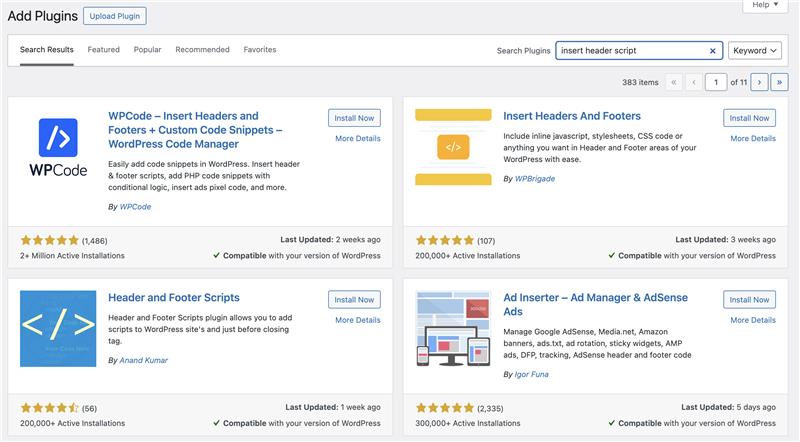Open the Anand Kumar author link

[143, 360]
